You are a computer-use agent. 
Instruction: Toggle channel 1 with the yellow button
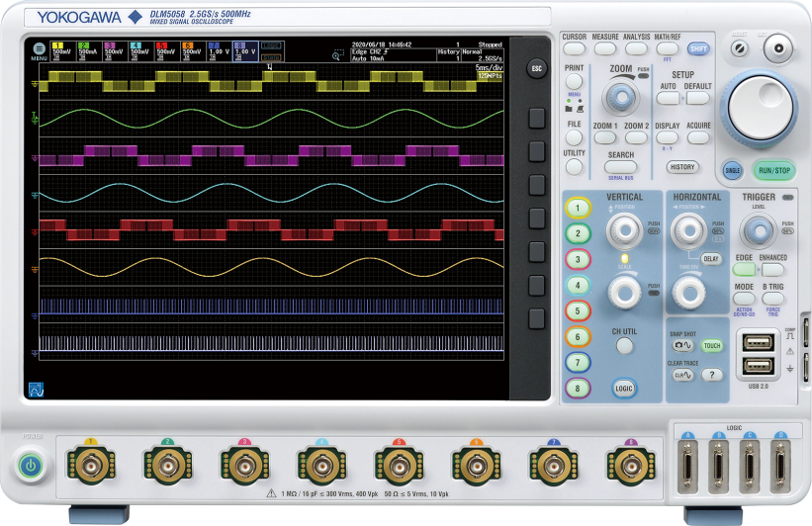click(x=578, y=209)
